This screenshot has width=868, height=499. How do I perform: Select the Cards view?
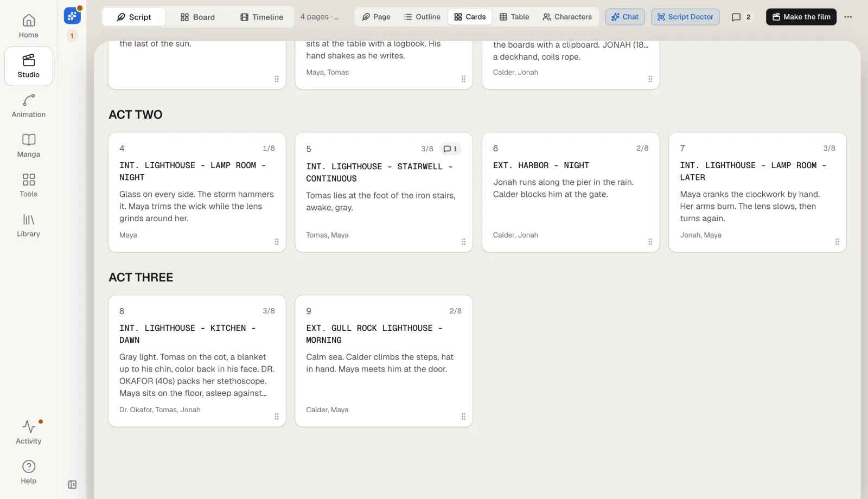(470, 17)
